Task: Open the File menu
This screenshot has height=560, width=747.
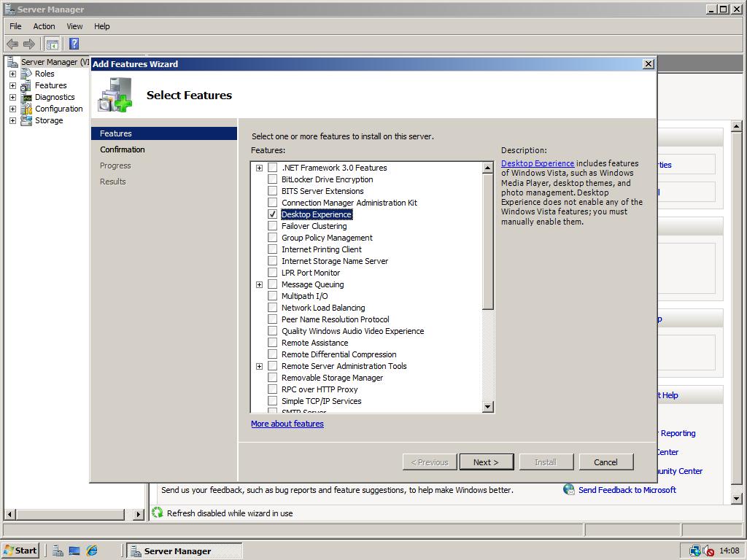Action: click(15, 26)
